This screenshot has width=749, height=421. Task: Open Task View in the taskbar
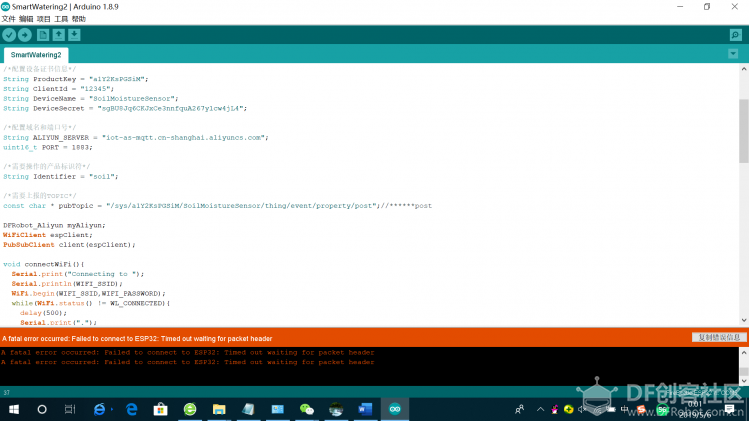point(70,410)
